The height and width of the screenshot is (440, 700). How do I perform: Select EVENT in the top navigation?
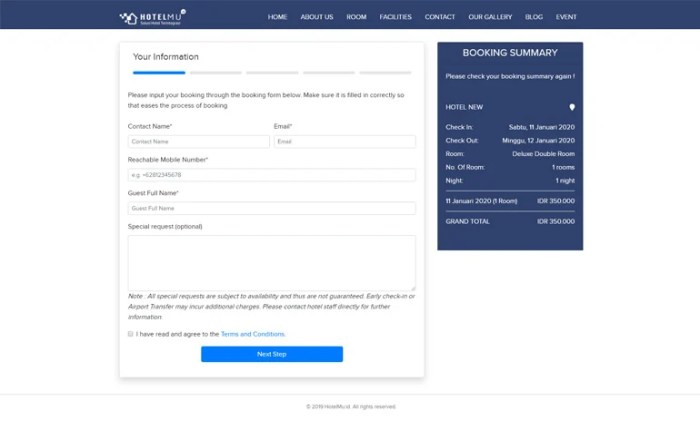coord(566,17)
